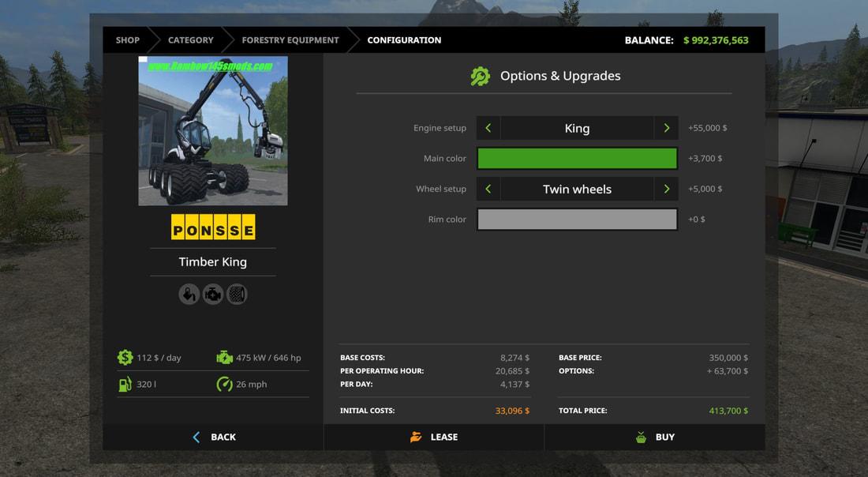The image size is (868, 477).
Task: Return to FORESTRY EQUIPMENT breadcrumb
Action: 290,40
